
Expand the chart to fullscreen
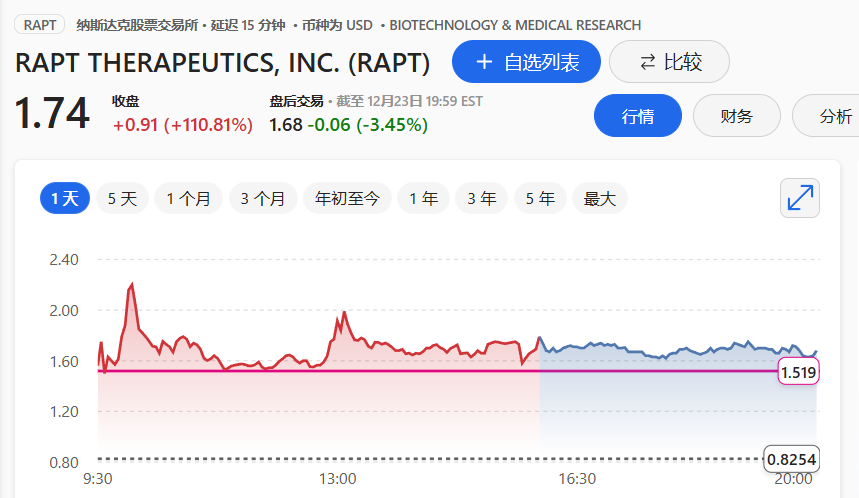(799, 198)
